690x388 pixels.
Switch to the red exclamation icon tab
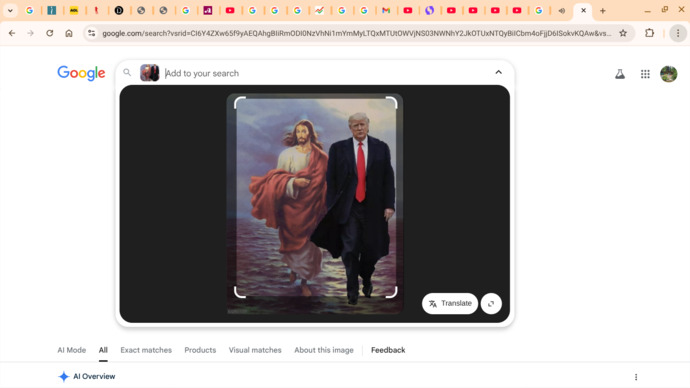[x=96, y=11]
